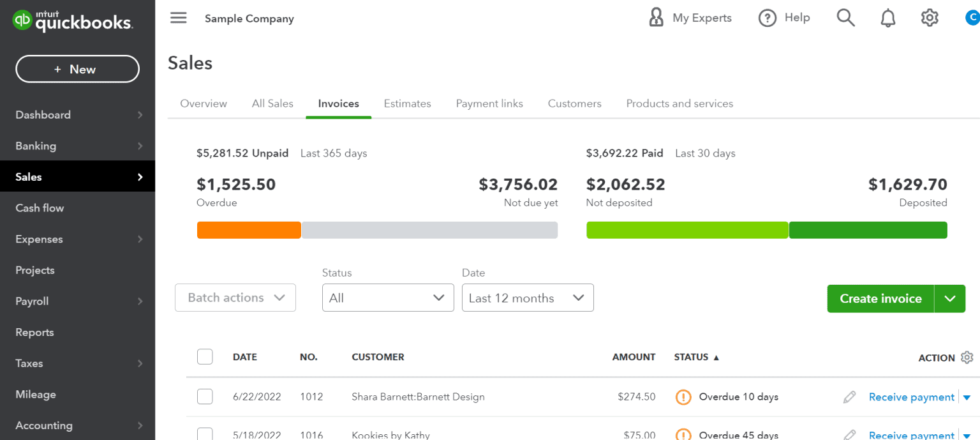Click Receive payment for invoice 1012
The height and width of the screenshot is (440, 980).
pyautogui.click(x=911, y=397)
